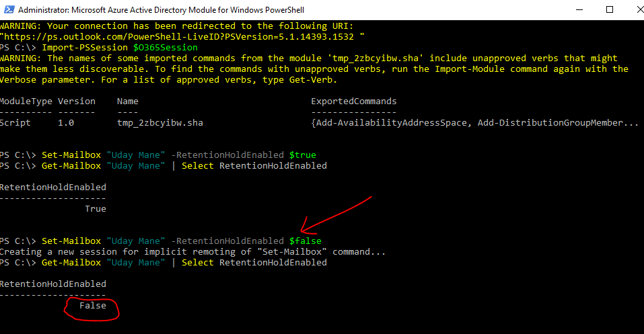Screen dimensions: 644x334
Task: Click the ExportedCommands column header
Action: click(353, 101)
